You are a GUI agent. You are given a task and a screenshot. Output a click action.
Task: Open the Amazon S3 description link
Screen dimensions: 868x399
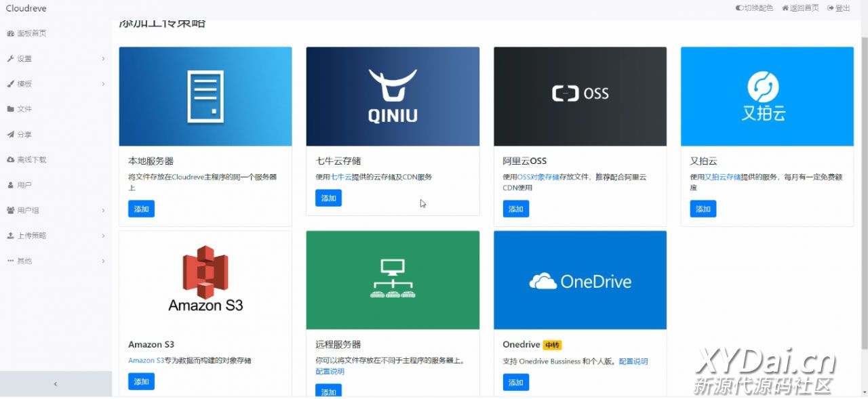(146, 360)
